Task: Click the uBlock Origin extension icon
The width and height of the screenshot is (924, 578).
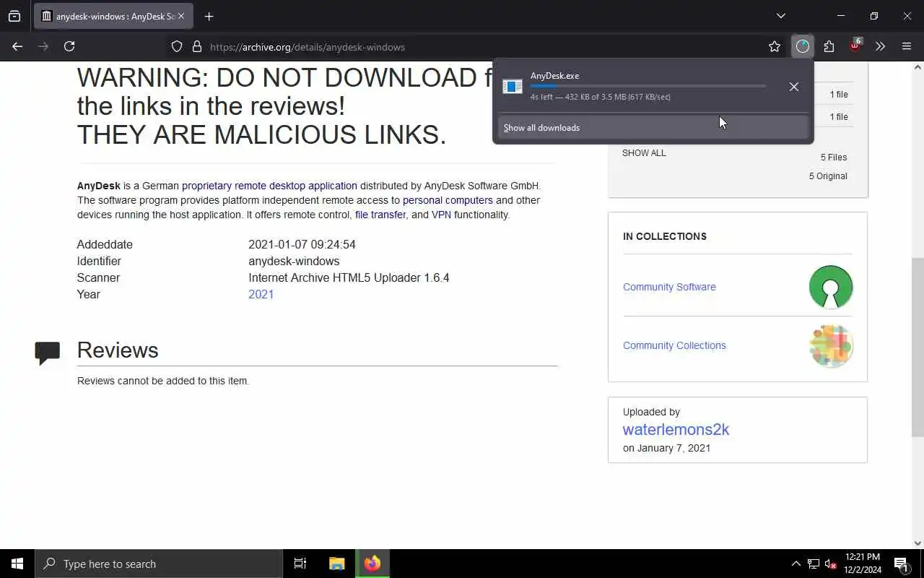Action: [855, 46]
